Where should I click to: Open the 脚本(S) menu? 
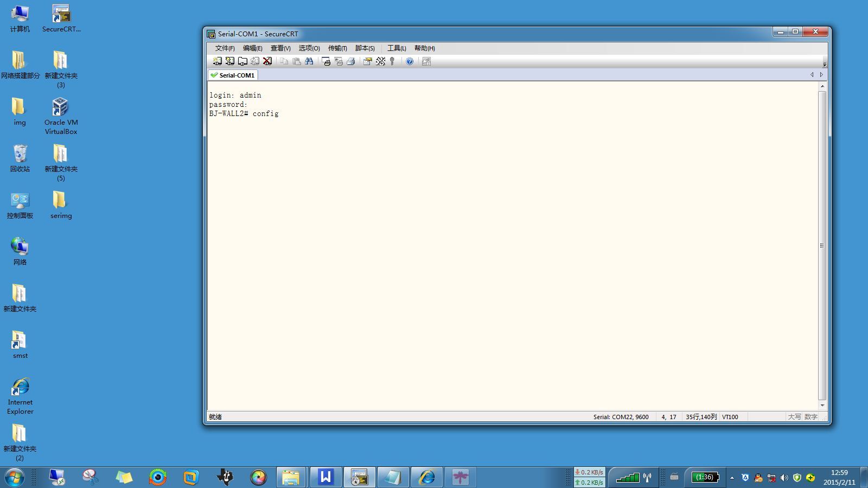coord(365,48)
